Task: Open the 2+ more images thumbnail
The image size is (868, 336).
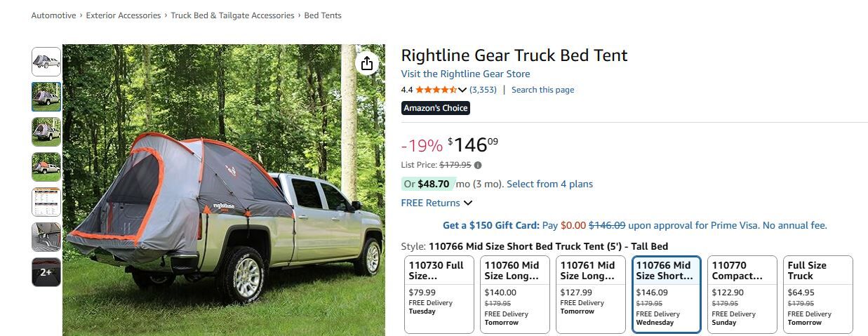Action: coord(46,272)
